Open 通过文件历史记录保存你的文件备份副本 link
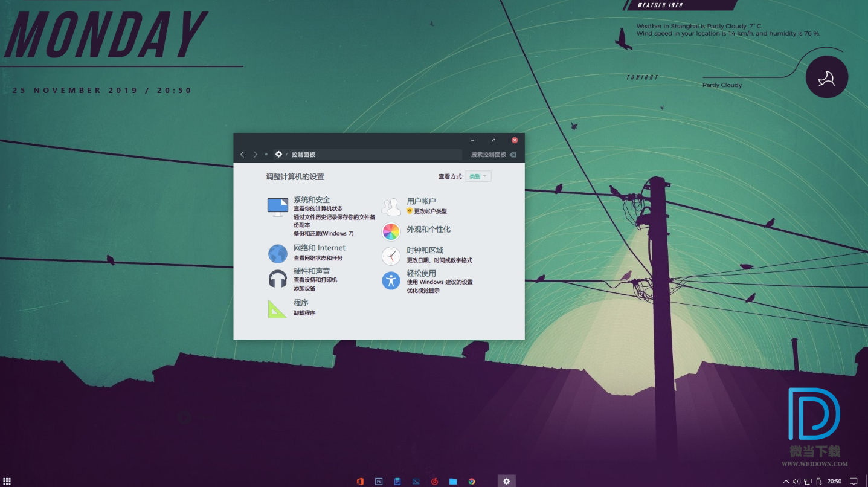The image size is (868, 487). pyautogui.click(x=335, y=221)
